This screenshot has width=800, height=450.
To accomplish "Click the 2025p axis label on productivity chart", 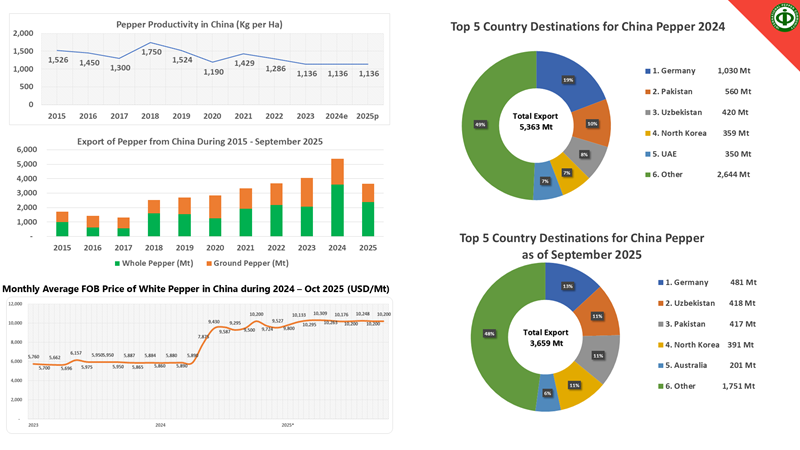I will (369, 116).
